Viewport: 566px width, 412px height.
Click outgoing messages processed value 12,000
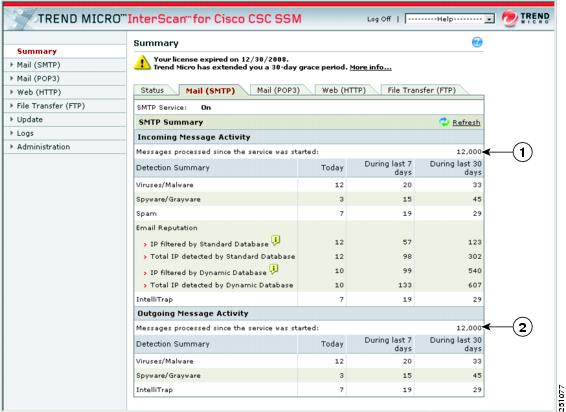[469, 328]
